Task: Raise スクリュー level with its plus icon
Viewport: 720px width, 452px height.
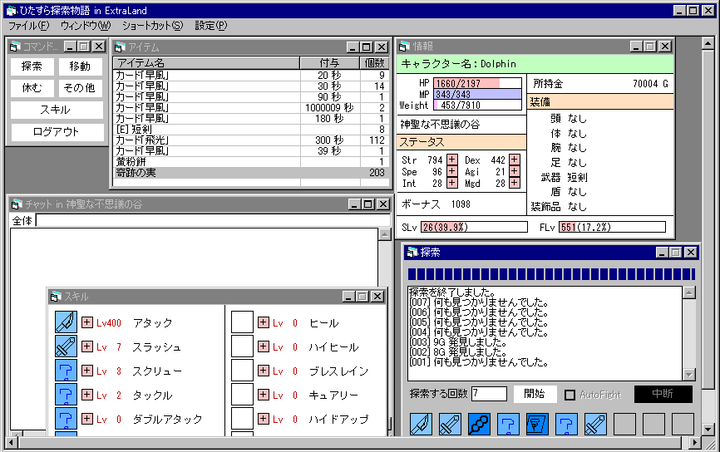Action: (x=87, y=370)
